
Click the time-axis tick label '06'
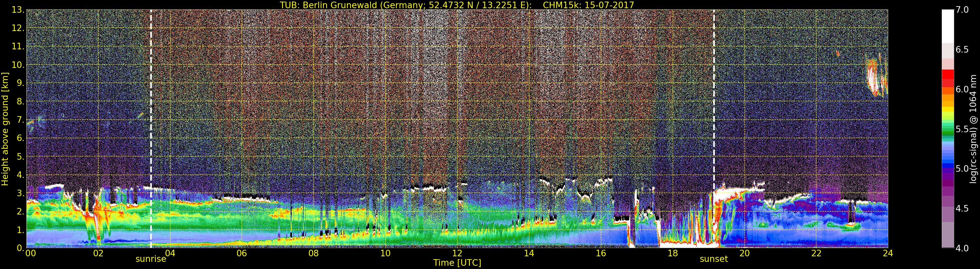tap(242, 253)
